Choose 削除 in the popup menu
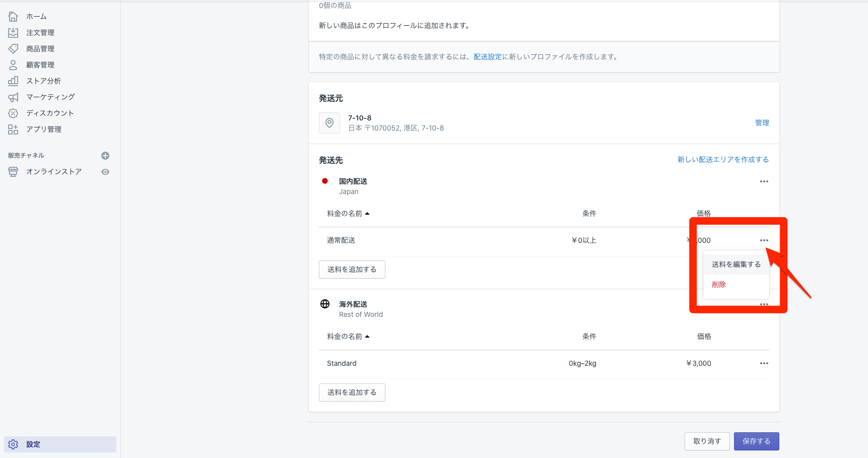868x458 pixels. tap(719, 285)
